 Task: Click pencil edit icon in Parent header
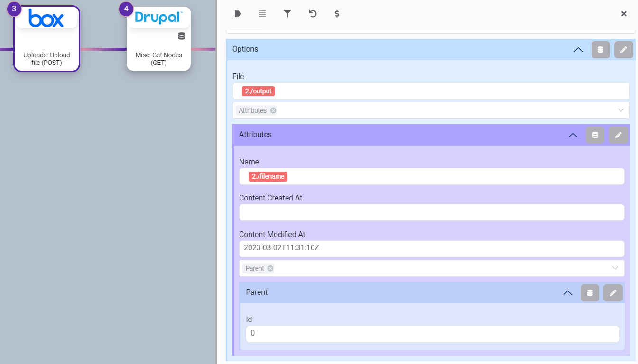[613, 293]
